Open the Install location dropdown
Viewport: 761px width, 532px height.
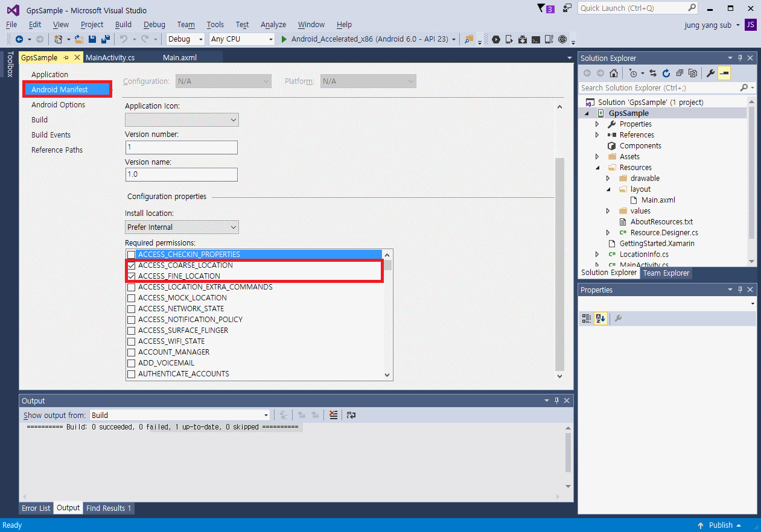(182, 227)
